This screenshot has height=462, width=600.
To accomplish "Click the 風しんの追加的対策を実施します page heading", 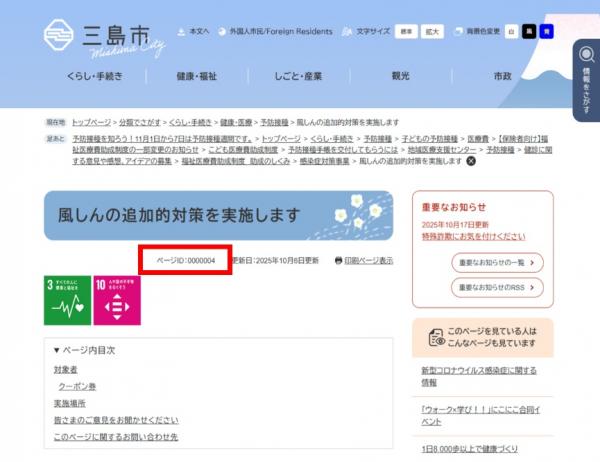I will pyautogui.click(x=179, y=215).
